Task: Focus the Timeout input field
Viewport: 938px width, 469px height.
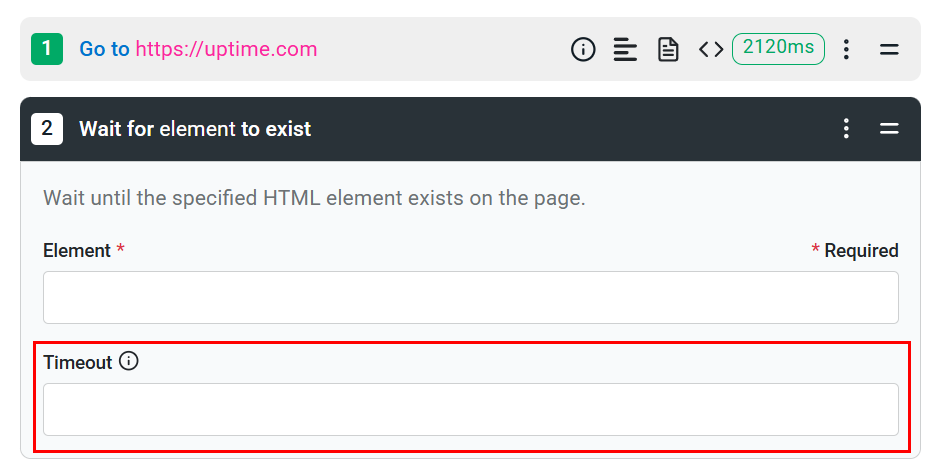Action: (470, 410)
